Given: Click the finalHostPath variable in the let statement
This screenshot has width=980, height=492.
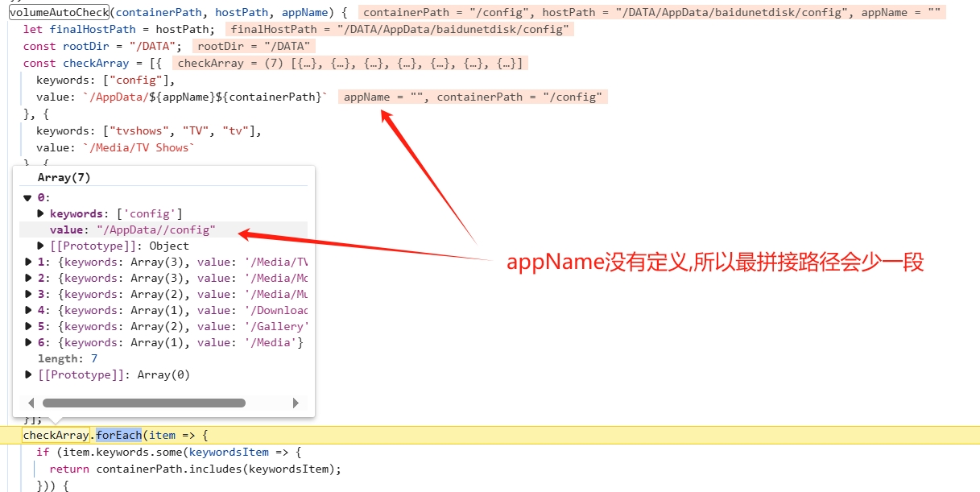Looking at the screenshot, I should [93, 29].
